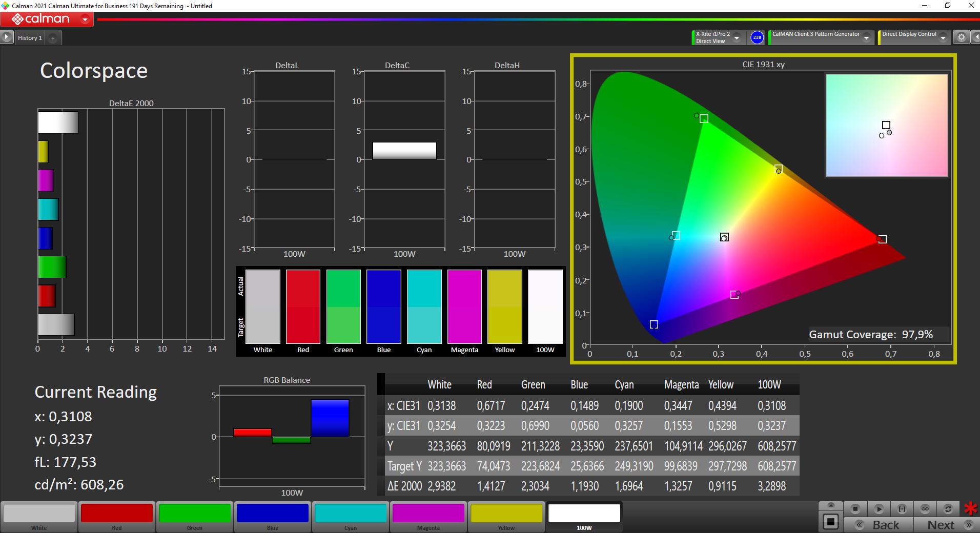Select the Cyan swatch in bottom strip
980x533 pixels.
(x=351, y=514)
